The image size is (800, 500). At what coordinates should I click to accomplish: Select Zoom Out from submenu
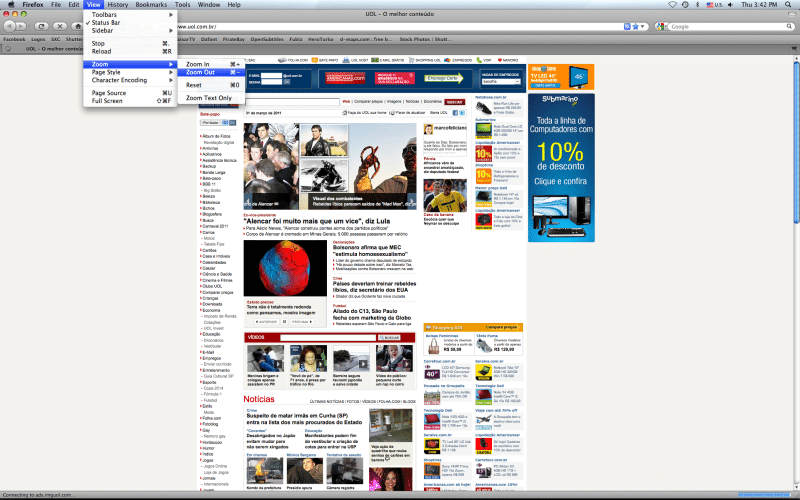[x=211, y=72]
